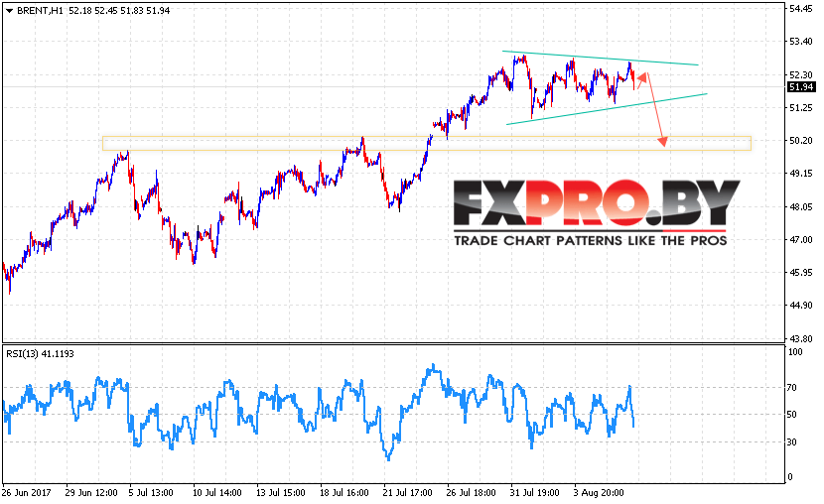Screen dimensions: 824x504
Task: Click the BRENT,H1 symbol title
Action: [x=40, y=11]
